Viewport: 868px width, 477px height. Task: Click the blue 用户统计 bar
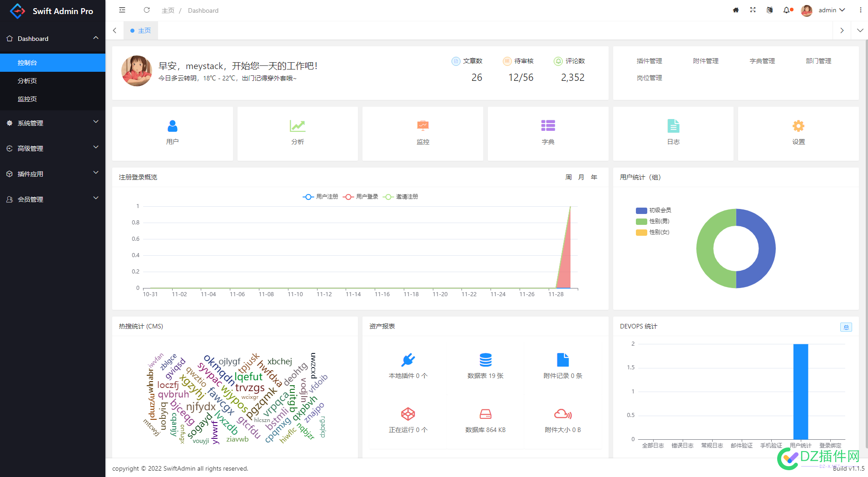801,392
